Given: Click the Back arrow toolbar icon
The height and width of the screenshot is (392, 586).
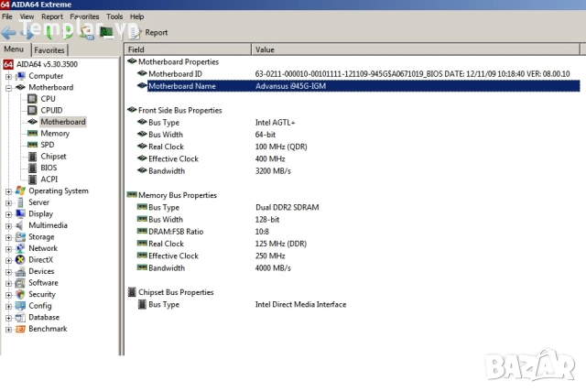Looking at the screenshot, I should click(8, 32).
